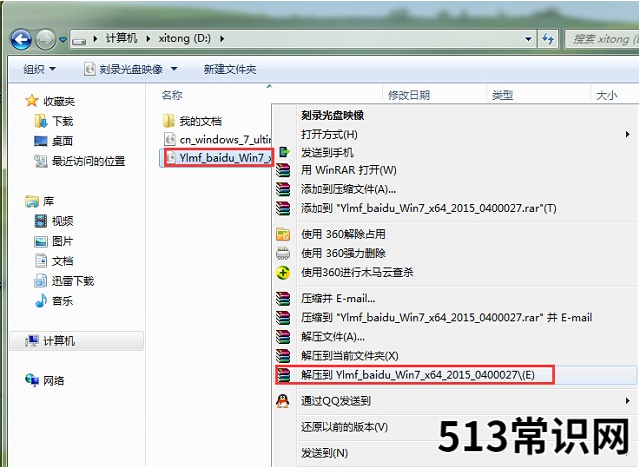This screenshot has width=639, height=467.
Task: Open the 文档 library
Action: click(x=54, y=261)
